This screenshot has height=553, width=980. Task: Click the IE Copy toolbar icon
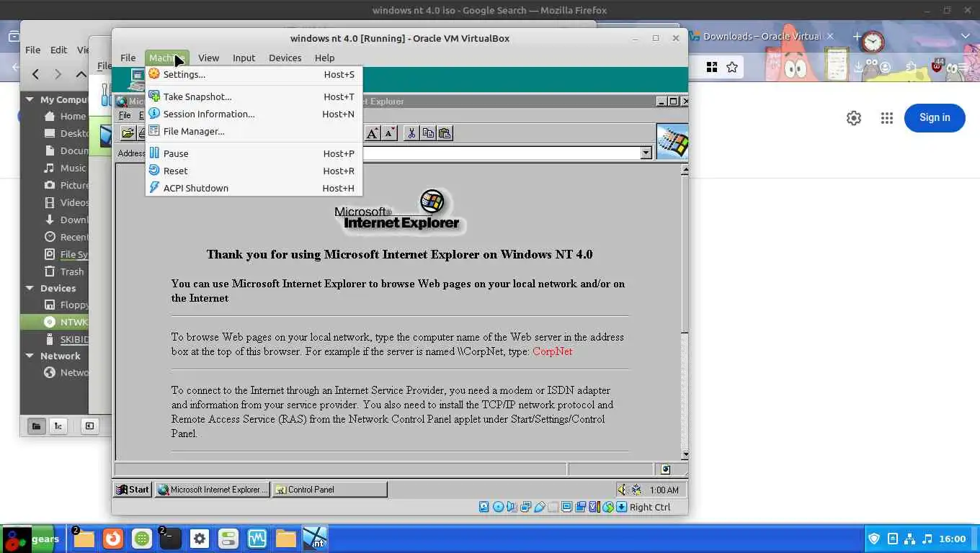pos(428,132)
